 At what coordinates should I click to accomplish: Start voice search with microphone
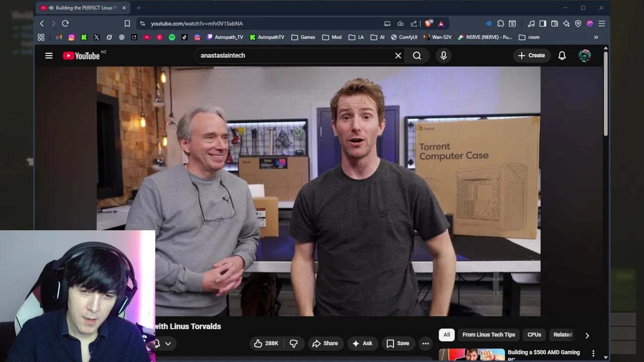443,56
